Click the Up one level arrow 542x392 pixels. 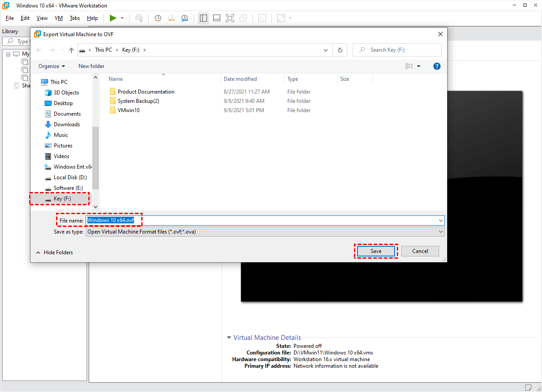(72, 50)
